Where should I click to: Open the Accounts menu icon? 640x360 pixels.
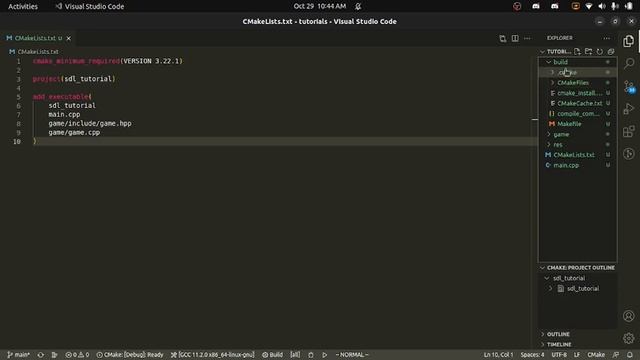629,316
